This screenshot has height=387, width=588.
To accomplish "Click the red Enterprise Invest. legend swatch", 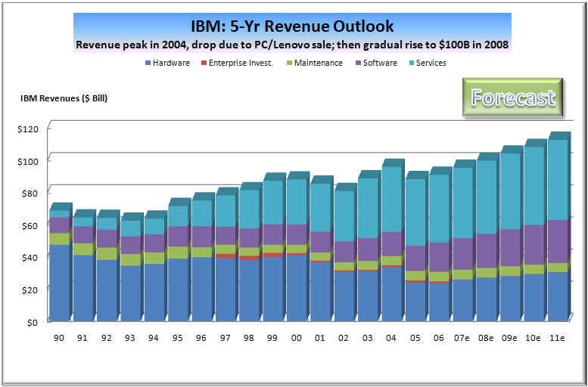I will pos(203,63).
